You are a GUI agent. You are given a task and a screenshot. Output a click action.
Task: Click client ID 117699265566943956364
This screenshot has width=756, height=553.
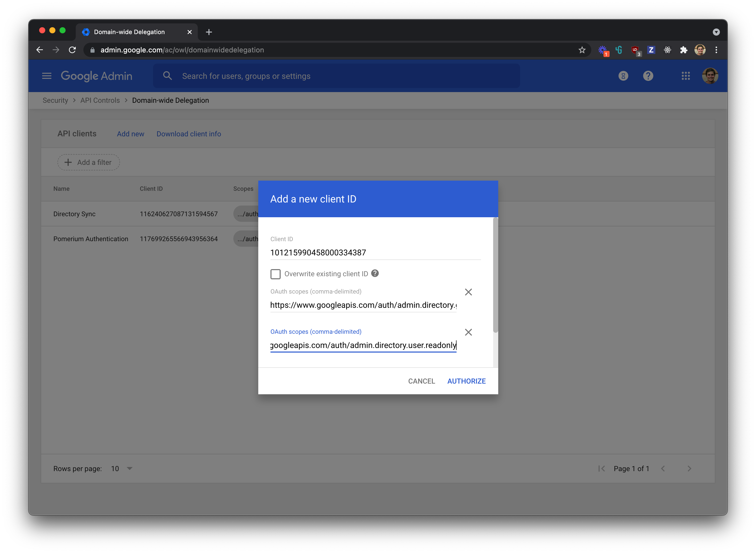tap(179, 239)
